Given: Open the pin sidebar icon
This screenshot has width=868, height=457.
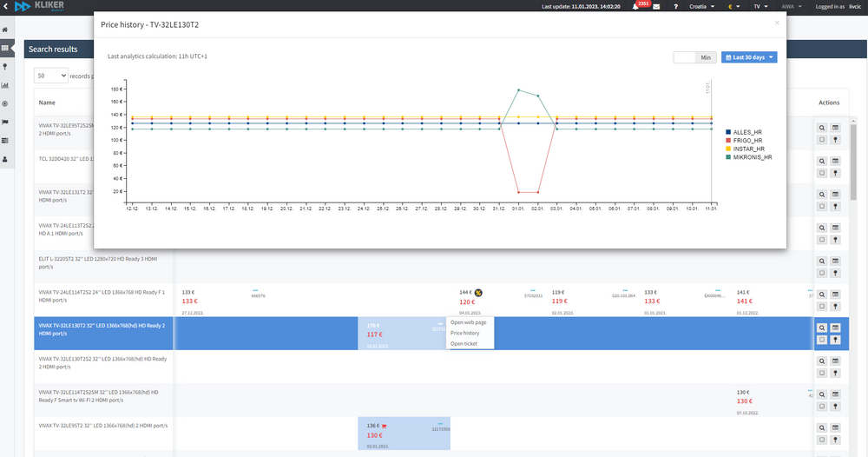Looking at the screenshot, I should [x=5, y=67].
